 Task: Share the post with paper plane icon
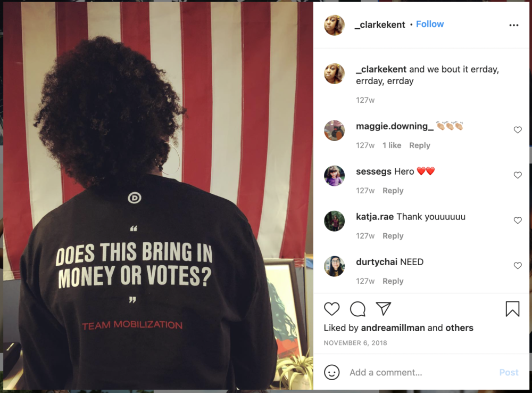(384, 308)
